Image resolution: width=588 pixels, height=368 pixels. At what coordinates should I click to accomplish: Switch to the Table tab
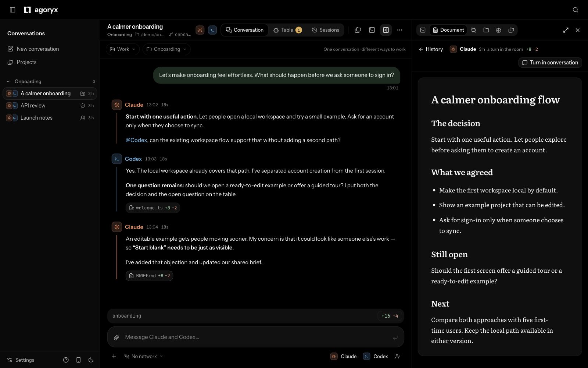287,30
